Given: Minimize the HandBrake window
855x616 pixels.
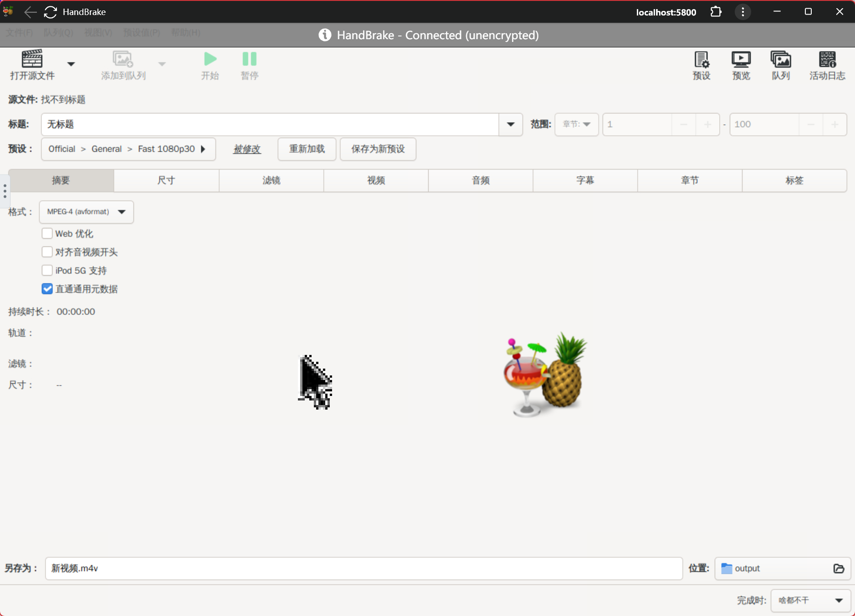Looking at the screenshot, I should (777, 12).
